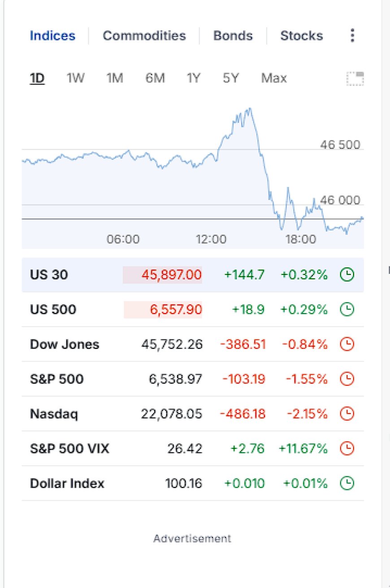390x588 pixels.
Task: Click the chart expand icon beside Max
Action: (x=355, y=78)
